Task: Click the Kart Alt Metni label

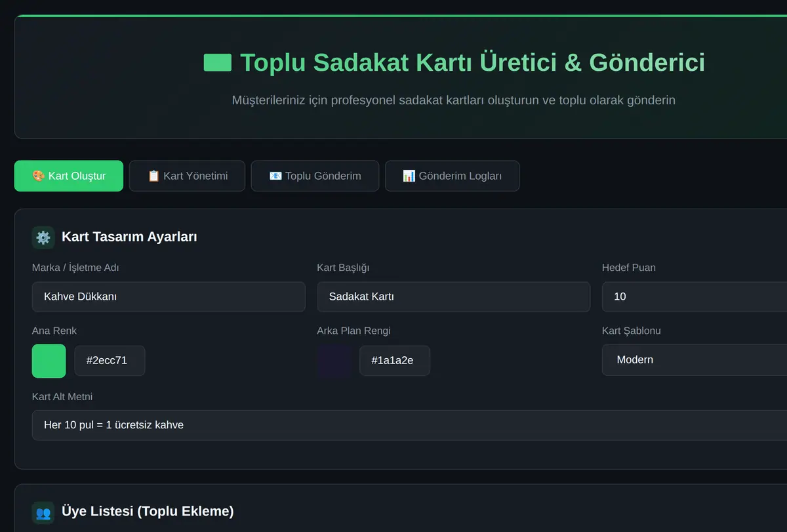Action: tap(62, 396)
